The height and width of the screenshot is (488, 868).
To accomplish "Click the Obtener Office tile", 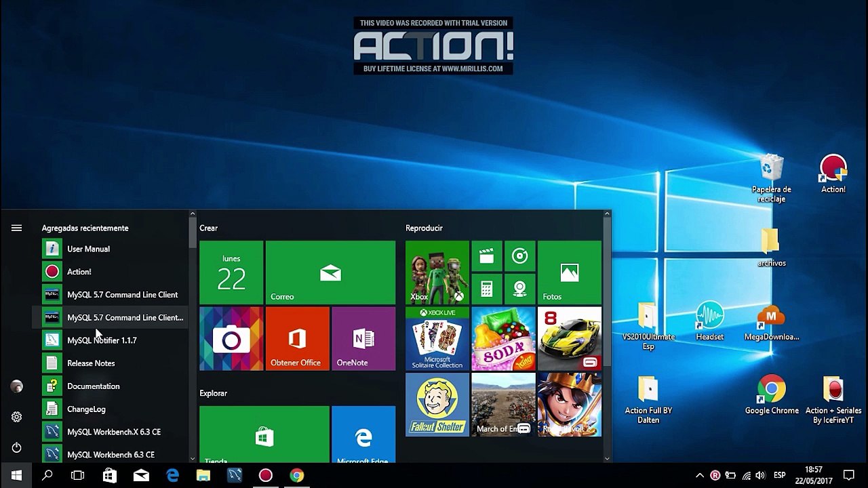I will tap(298, 339).
